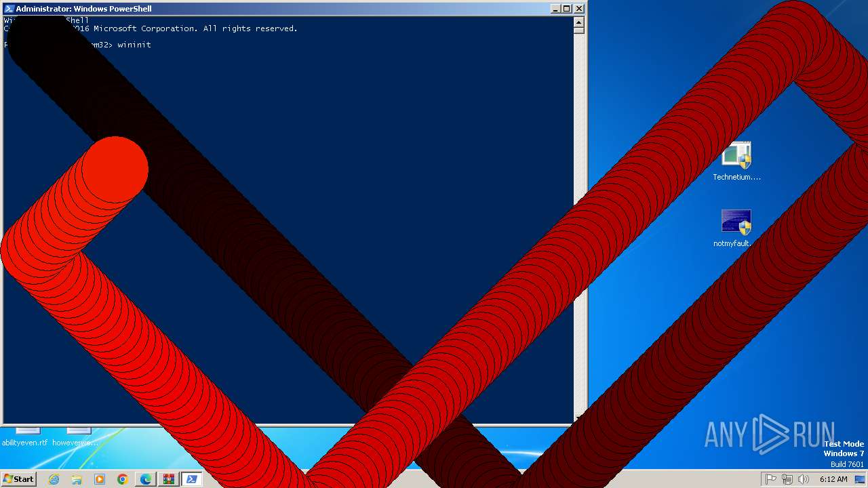Maximize the PowerShell window
The width and height of the screenshot is (868, 488).
(566, 9)
